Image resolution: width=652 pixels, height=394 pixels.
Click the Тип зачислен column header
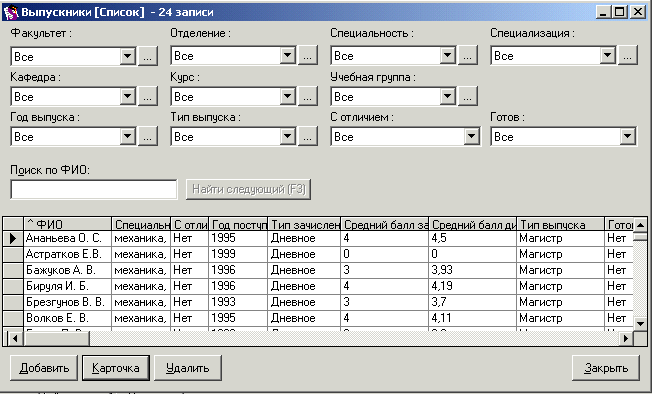pyautogui.click(x=304, y=224)
